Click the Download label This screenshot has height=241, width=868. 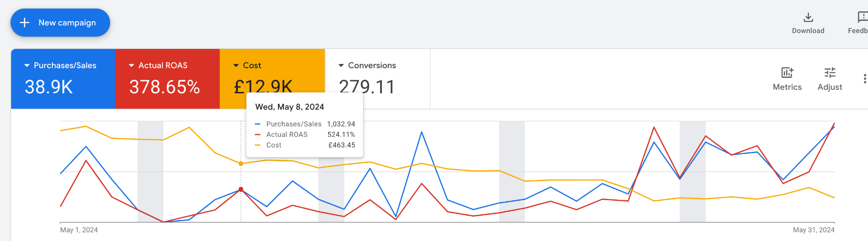[808, 31]
